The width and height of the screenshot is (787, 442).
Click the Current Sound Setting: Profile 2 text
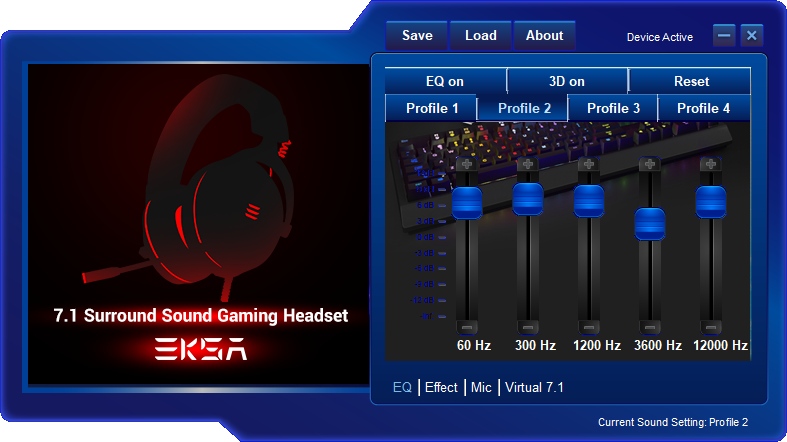tap(673, 422)
